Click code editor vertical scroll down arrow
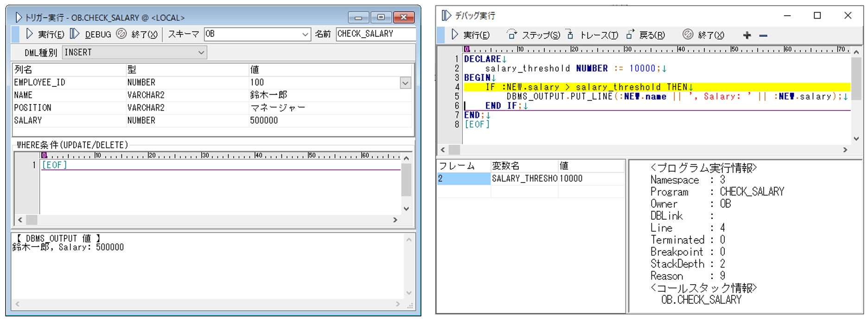 click(x=856, y=138)
